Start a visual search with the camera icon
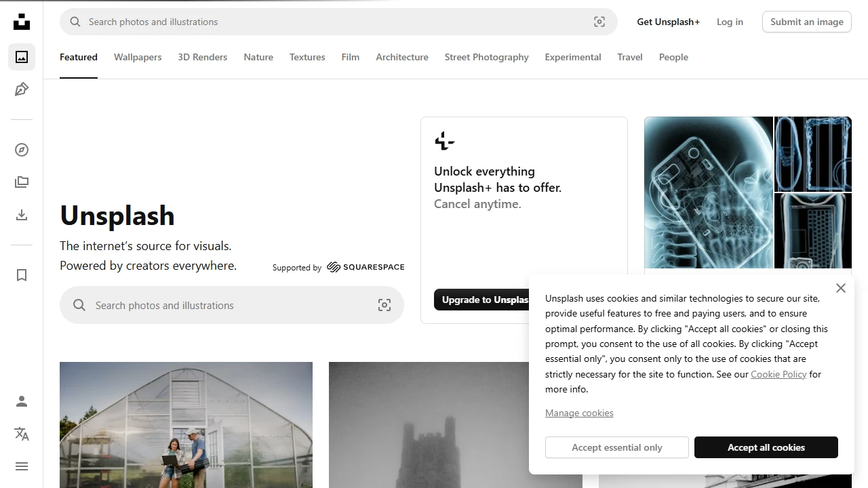 [599, 21]
